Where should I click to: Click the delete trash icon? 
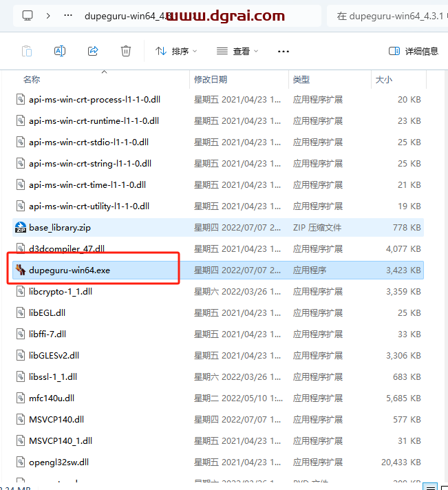(x=125, y=51)
